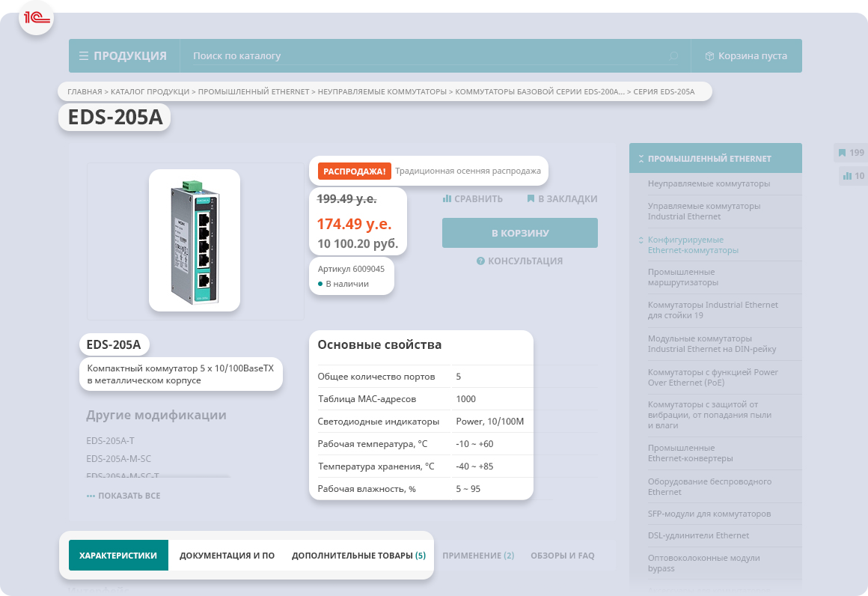868x596 pixels.
Task: Click Рабочая температура value -10 ~ +60
Action: click(474, 444)
